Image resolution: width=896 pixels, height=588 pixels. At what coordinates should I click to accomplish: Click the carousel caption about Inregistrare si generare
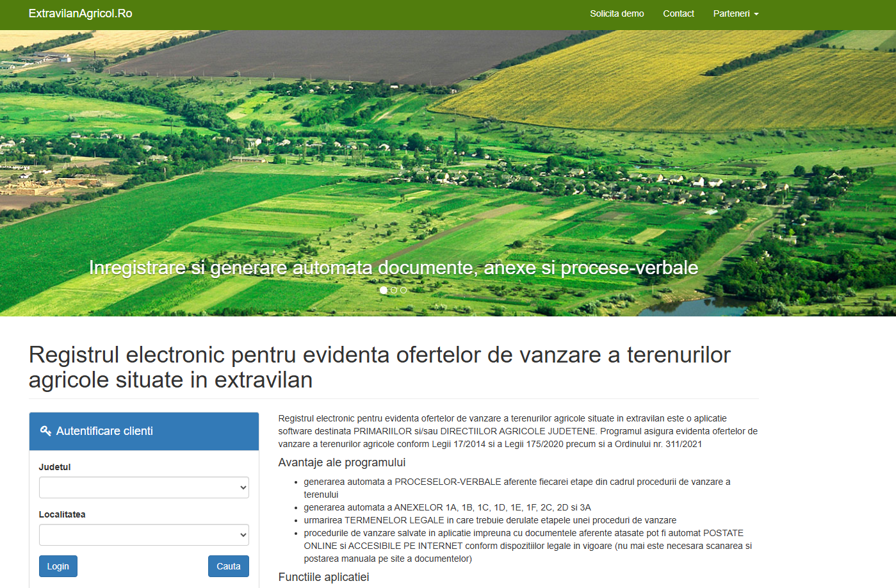tap(393, 267)
